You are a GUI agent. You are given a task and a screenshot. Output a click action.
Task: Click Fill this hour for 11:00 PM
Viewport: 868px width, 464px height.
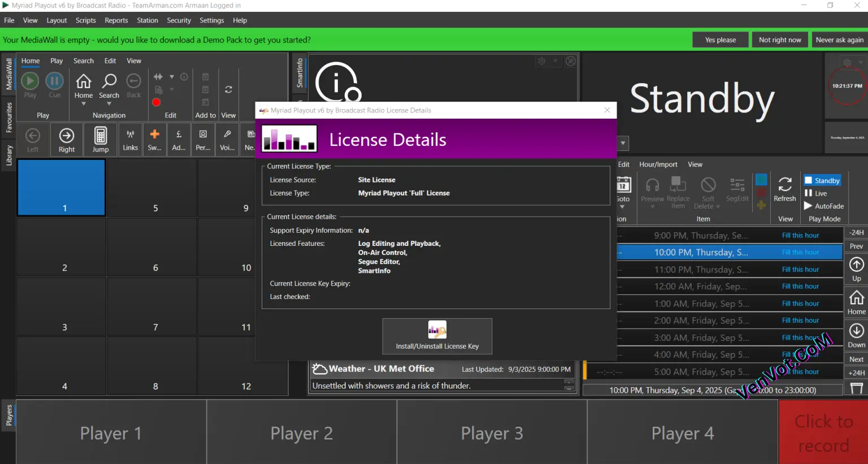(801, 269)
